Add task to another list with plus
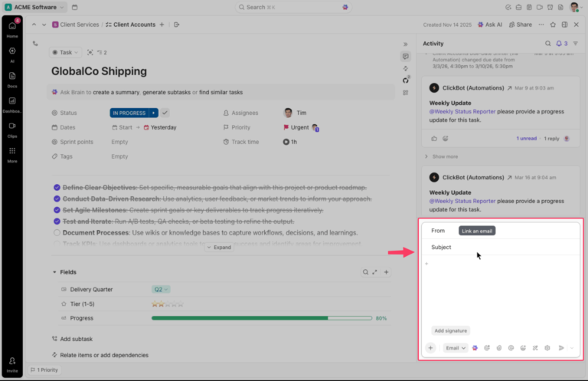588x381 pixels. (x=162, y=25)
